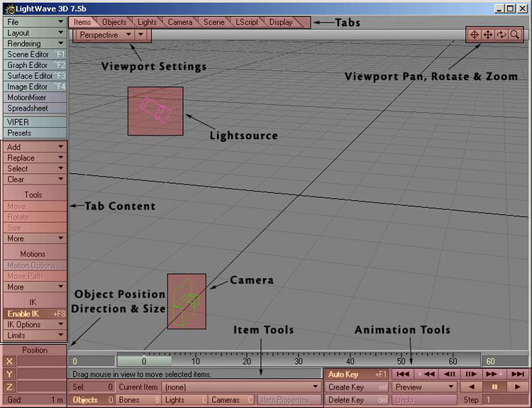Open the Preview dropdown menu
This screenshot has height=408, width=532.
pyautogui.click(x=424, y=387)
